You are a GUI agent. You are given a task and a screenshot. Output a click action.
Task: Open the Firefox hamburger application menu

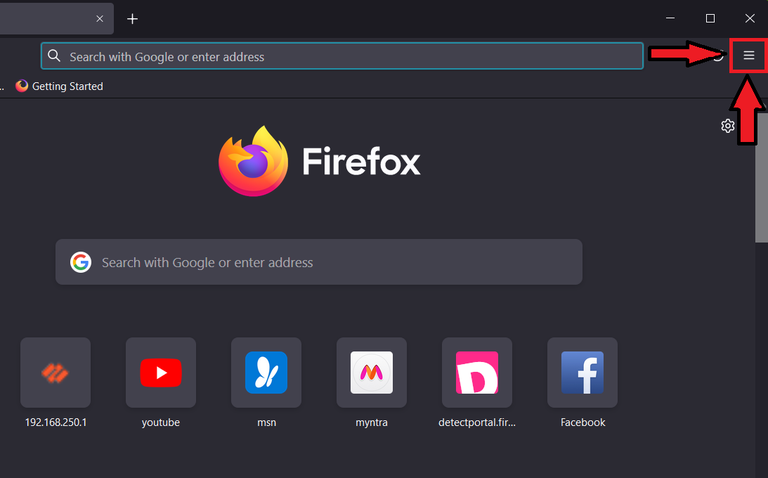click(748, 55)
